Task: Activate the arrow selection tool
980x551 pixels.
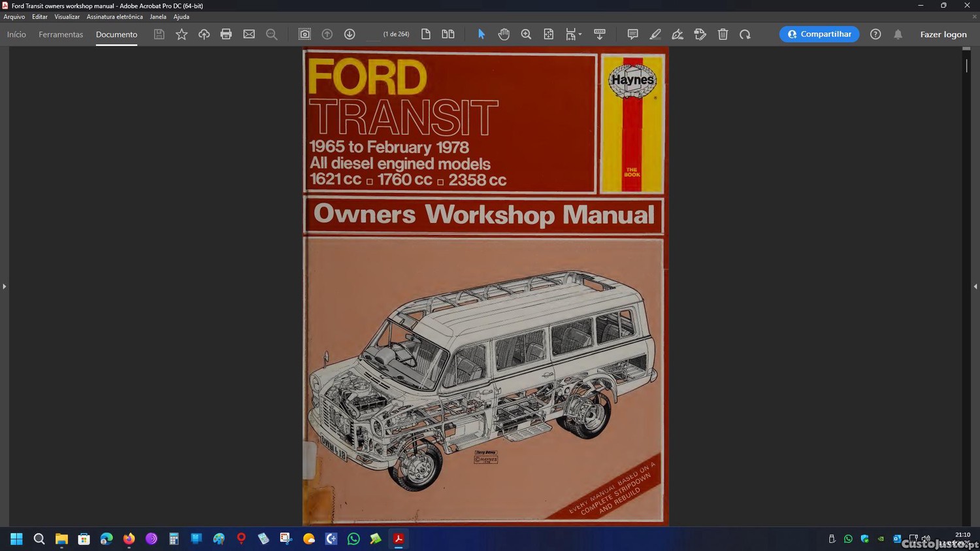Action: 482,35
